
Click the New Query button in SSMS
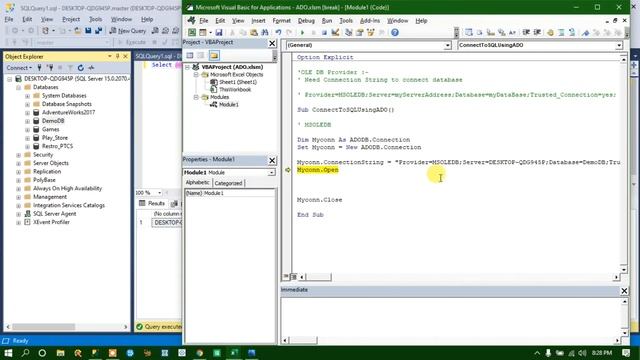tap(128, 31)
